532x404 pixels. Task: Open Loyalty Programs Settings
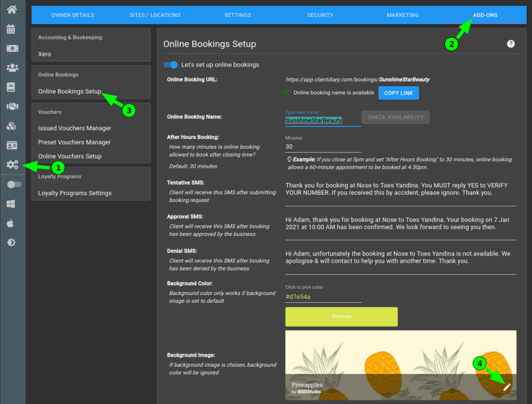coord(74,193)
